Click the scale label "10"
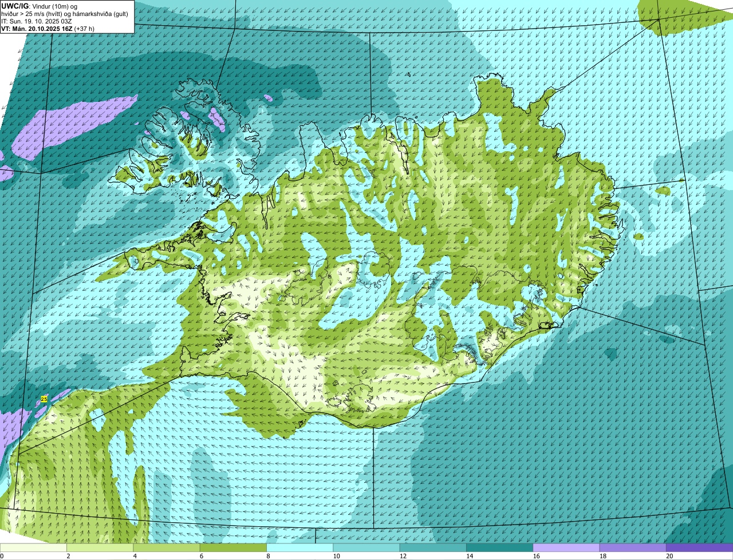Screen dimensions: 733x560 pos(336,556)
